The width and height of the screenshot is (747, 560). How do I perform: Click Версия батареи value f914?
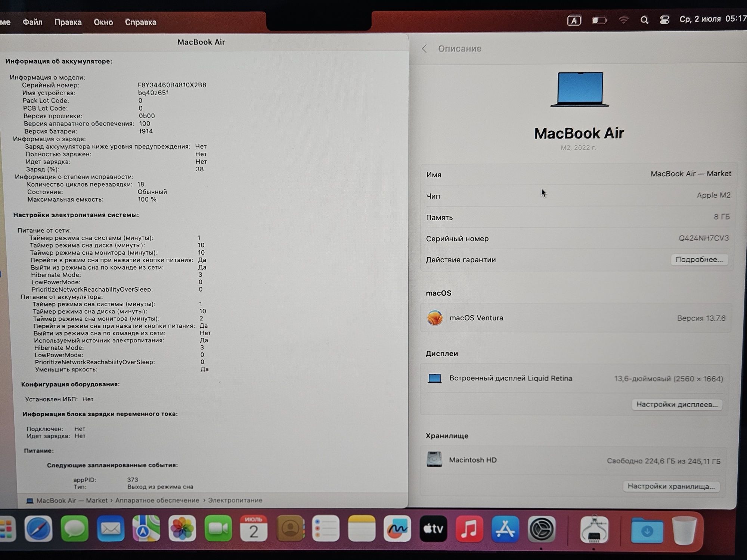pyautogui.click(x=146, y=131)
